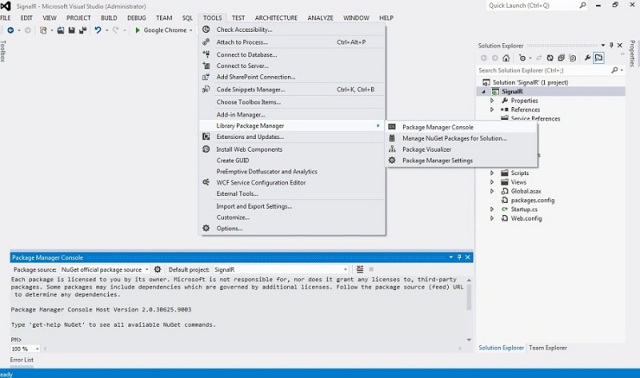Open the Toolbox side tab
Image resolution: width=640 pixels, height=378 pixels.
(x=3, y=51)
